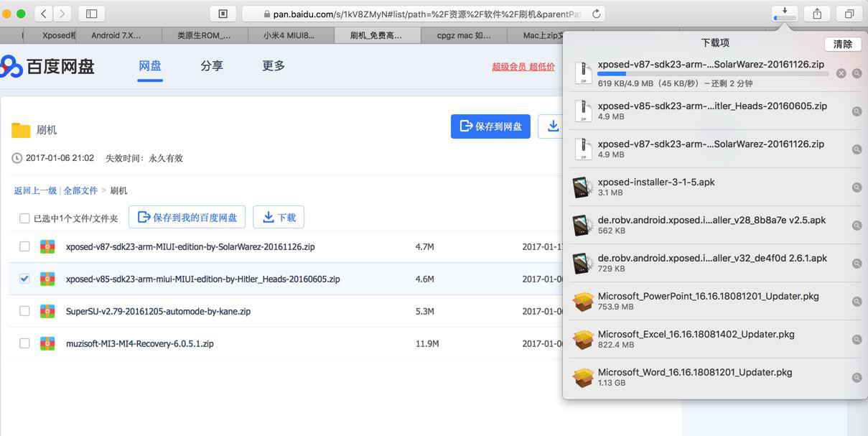Click the Downloads toolbar button

(x=785, y=14)
